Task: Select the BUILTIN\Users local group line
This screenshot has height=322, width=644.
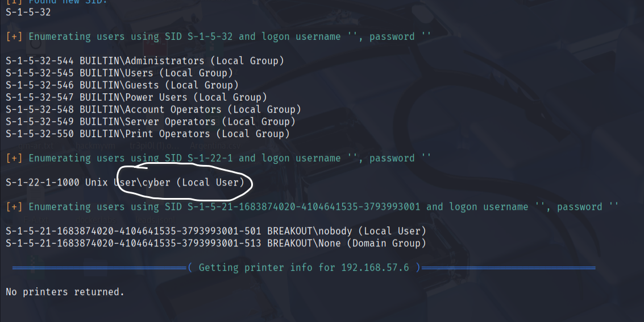Action: (x=119, y=73)
